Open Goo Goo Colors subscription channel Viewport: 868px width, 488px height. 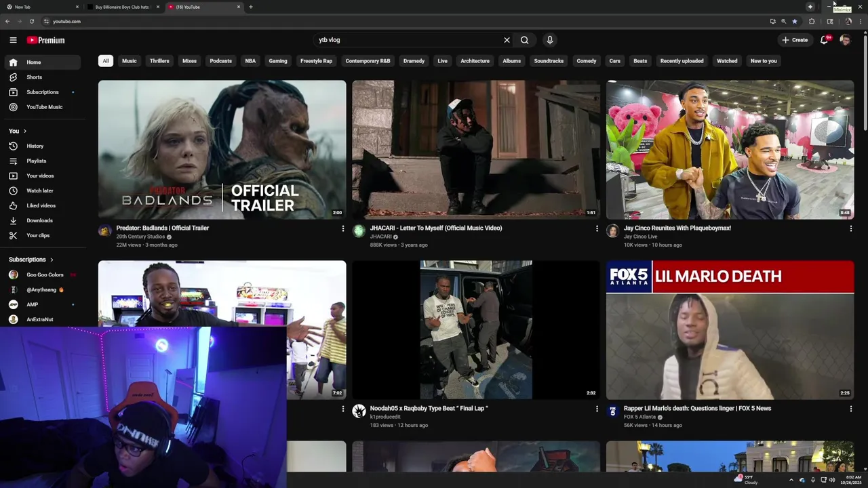[x=43, y=274]
